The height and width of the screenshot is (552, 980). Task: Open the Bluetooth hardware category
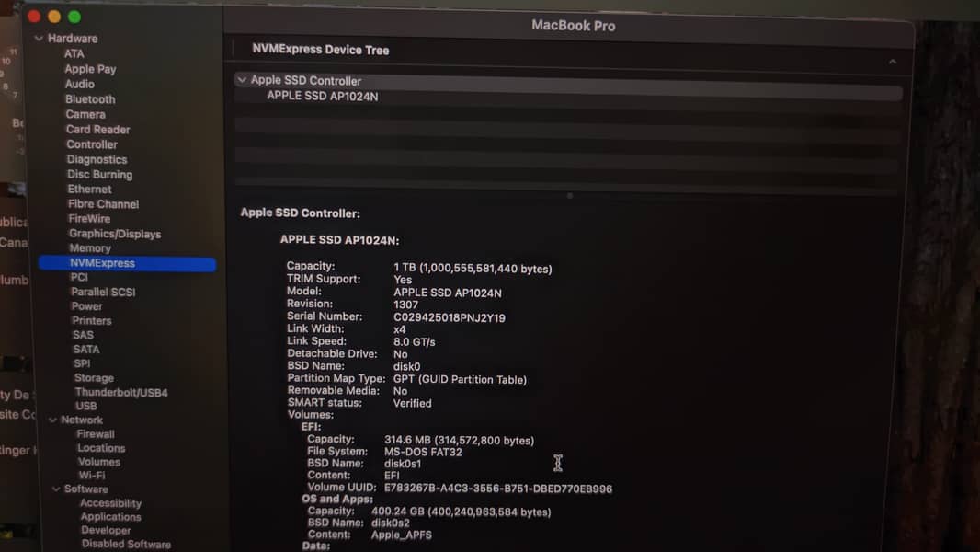(90, 98)
